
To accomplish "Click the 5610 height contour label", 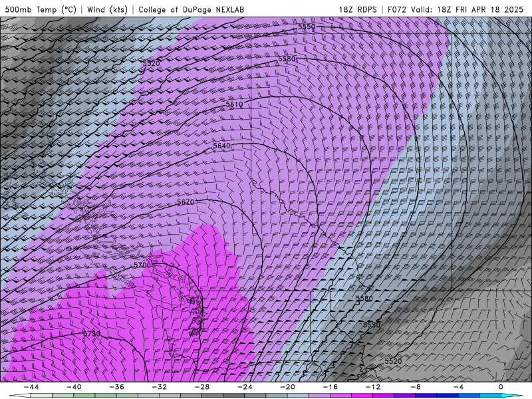I will click(x=235, y=104).
